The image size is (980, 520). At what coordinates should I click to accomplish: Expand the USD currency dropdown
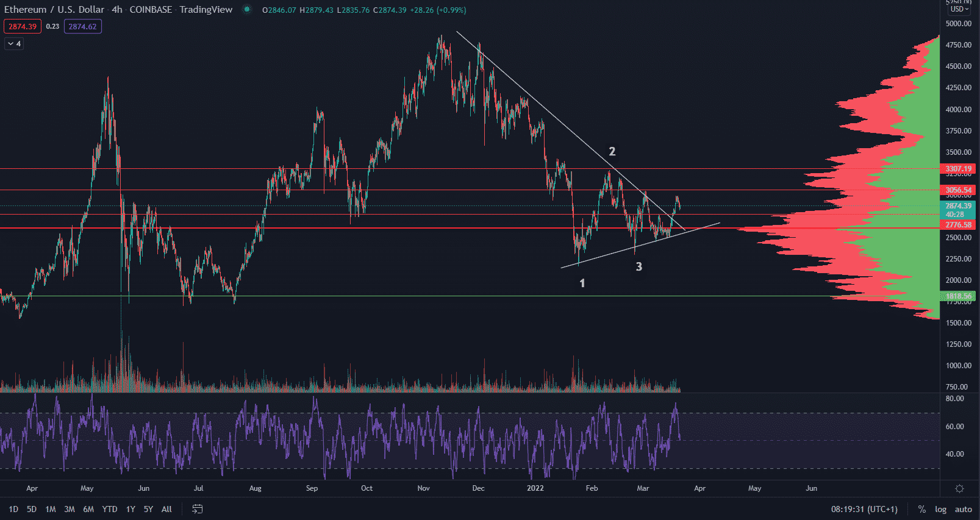tap(959, 9)
